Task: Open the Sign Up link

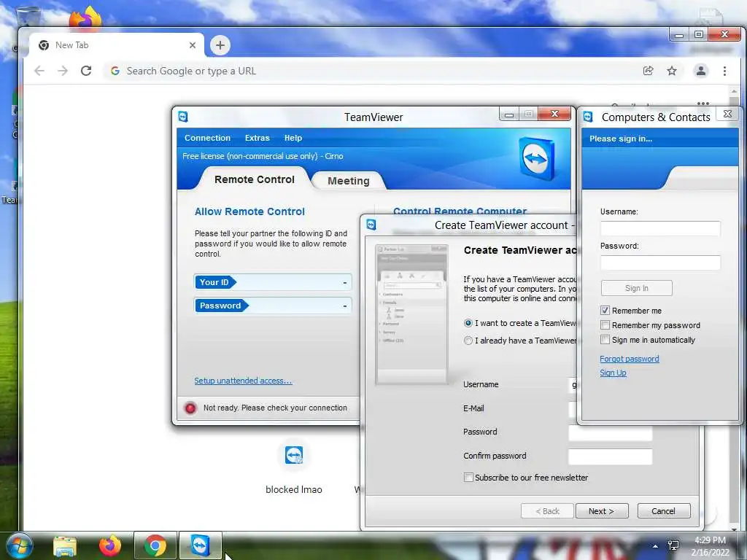Action: 613,373
